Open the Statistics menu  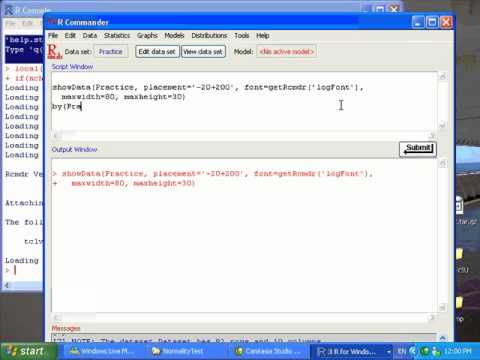pos(117,35)
